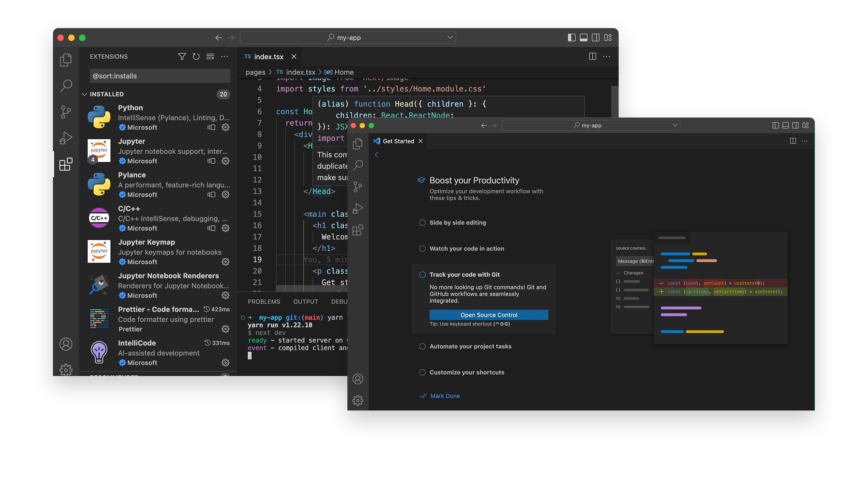The height and width of the screenshot is (488, 868).
Task: Clear extensions search results icon
Action: pos(210,56)
